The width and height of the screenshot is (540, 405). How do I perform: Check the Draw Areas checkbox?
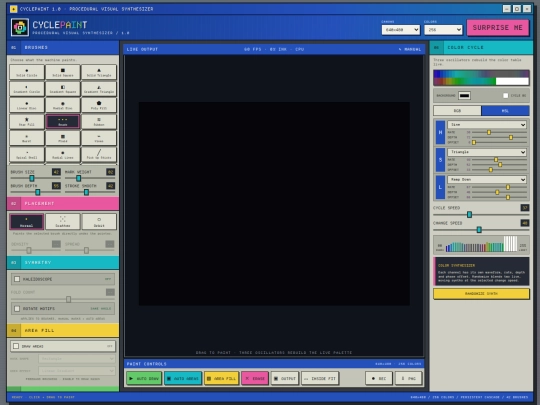(x=16, y=346)
